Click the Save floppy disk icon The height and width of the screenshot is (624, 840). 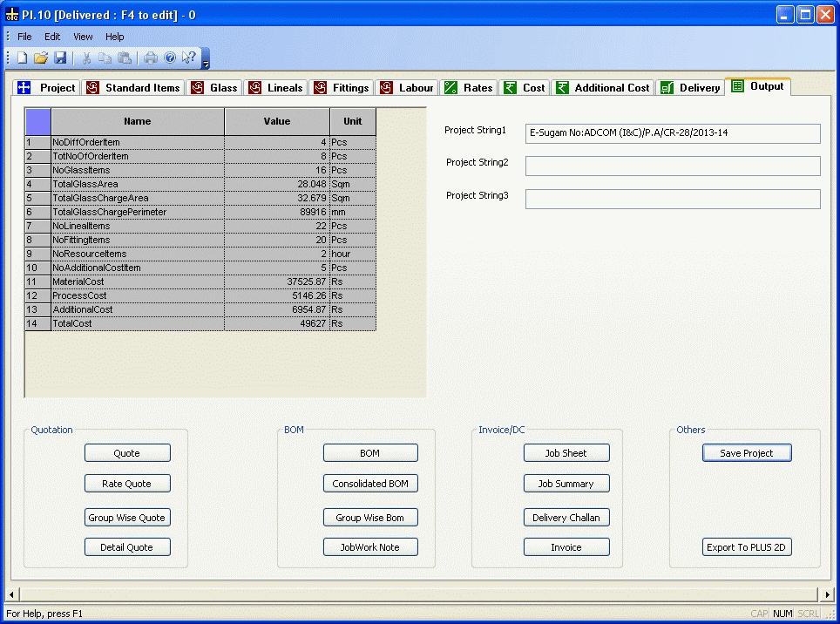pyautogui.click(x=60, y=58)
